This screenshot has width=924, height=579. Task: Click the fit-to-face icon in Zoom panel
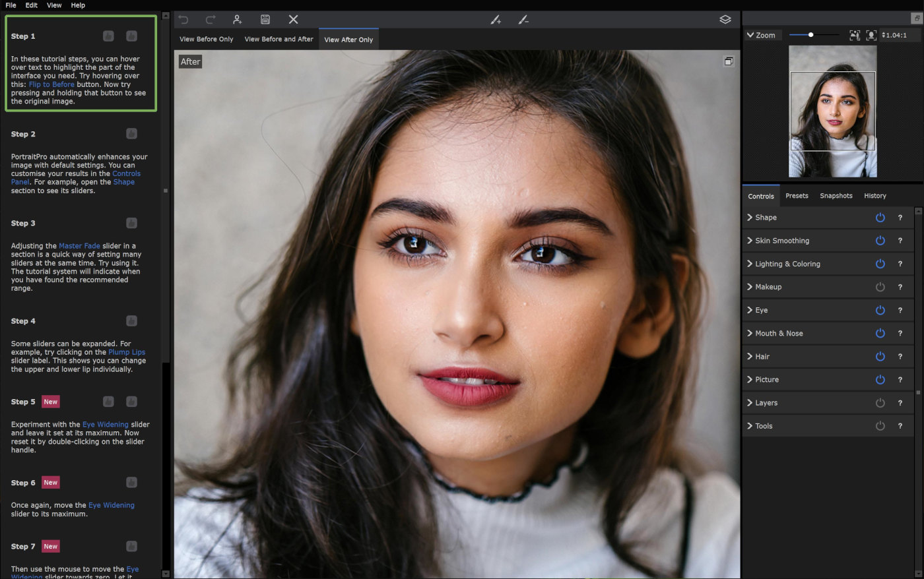tap(870, 35)
